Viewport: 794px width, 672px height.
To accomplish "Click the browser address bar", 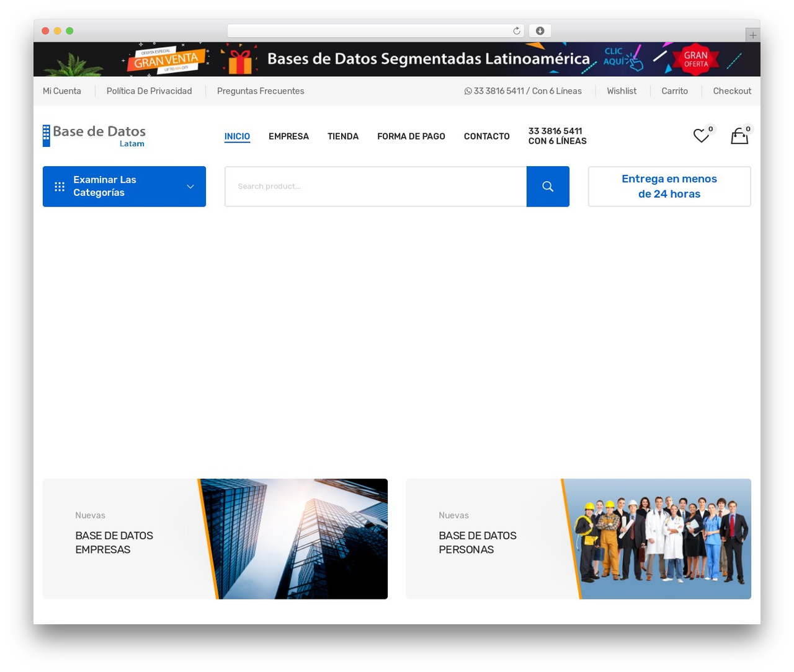I will (376, 31).
